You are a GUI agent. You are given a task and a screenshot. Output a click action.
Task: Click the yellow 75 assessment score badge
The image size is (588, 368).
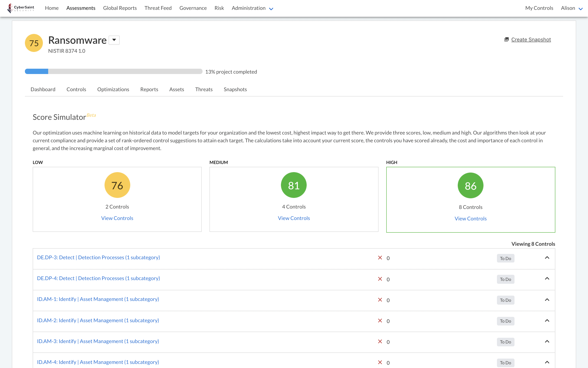(34, 43)
